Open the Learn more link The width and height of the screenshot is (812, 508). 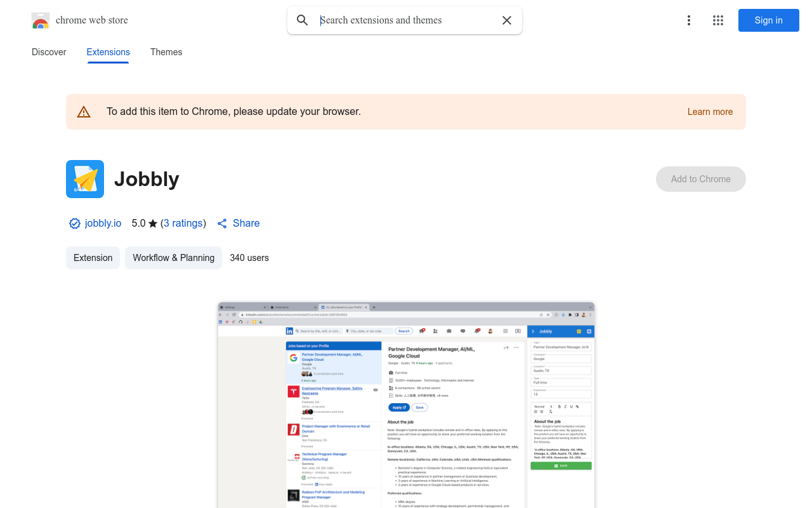(710, 112)
